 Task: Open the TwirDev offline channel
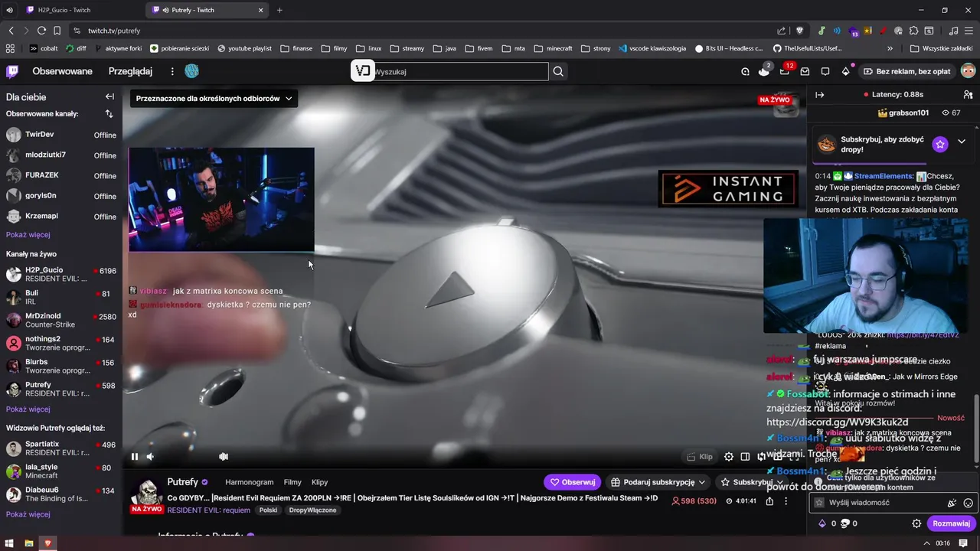click(61, 135)
